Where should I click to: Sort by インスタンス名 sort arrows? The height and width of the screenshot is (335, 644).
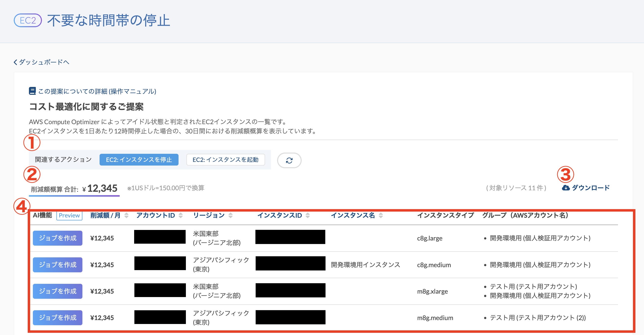pos(381,215)
